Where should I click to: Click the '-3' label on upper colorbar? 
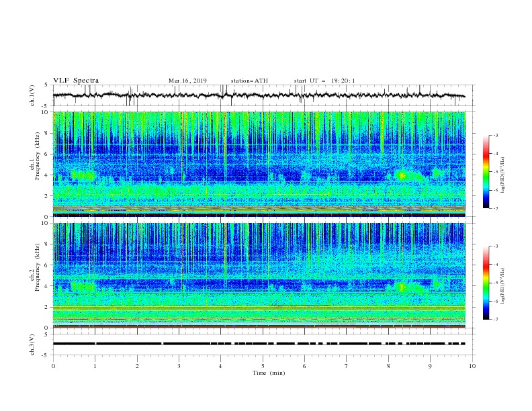[x=495, y=135]
